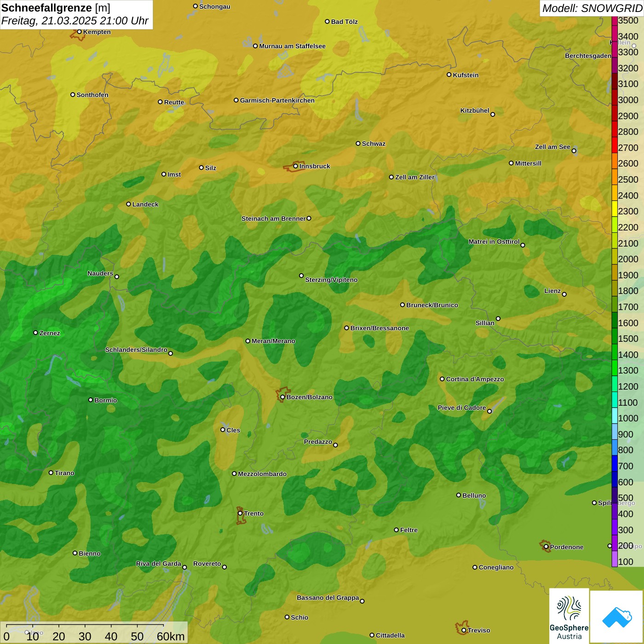Click the 3000 legend value

click(628, 100)
